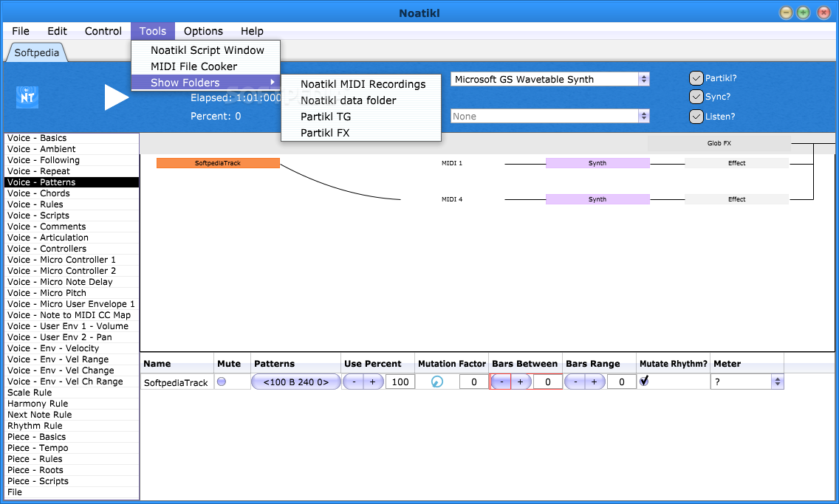Image resolution: width=839 pixels, height=504 pixels.
Task: Toggle the SoftpediaTrack mute indicator
Action: pyautogui.click(x=222, y=382)
